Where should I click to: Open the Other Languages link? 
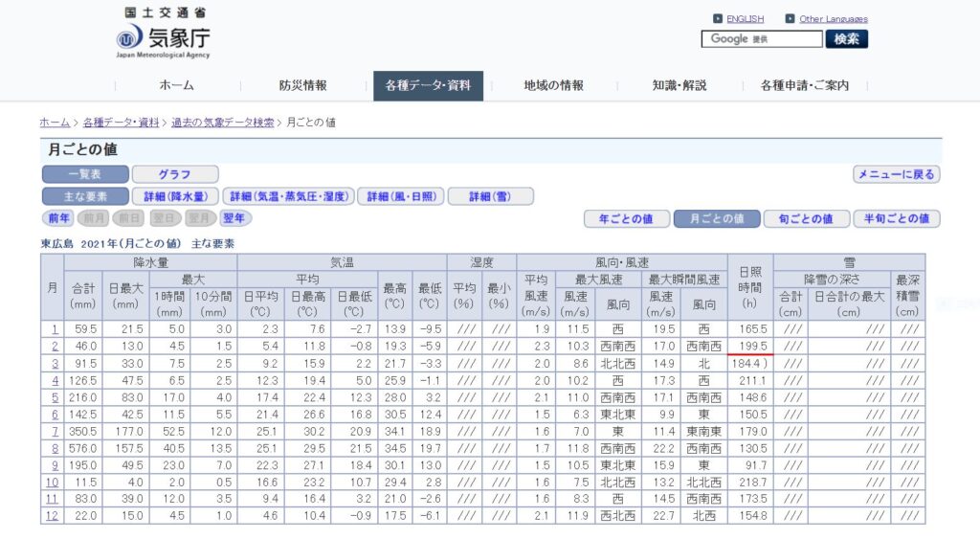click(833, 19)
